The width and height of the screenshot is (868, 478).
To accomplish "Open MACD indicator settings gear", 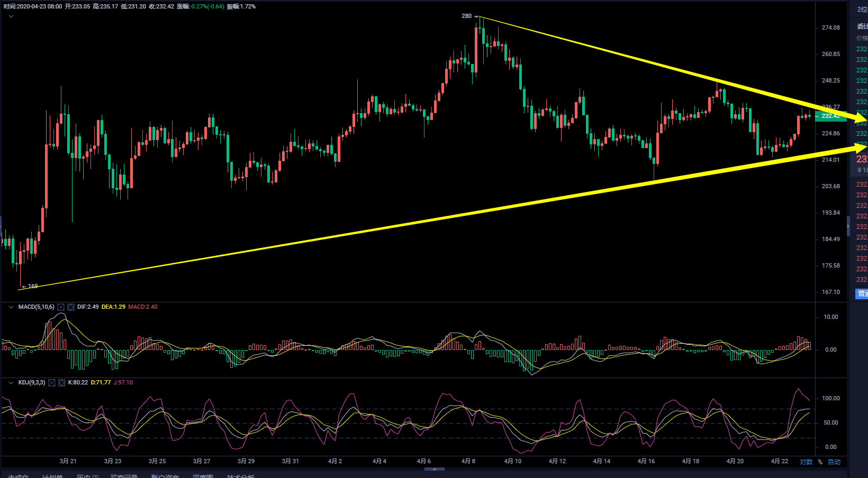I will point(61,307).
